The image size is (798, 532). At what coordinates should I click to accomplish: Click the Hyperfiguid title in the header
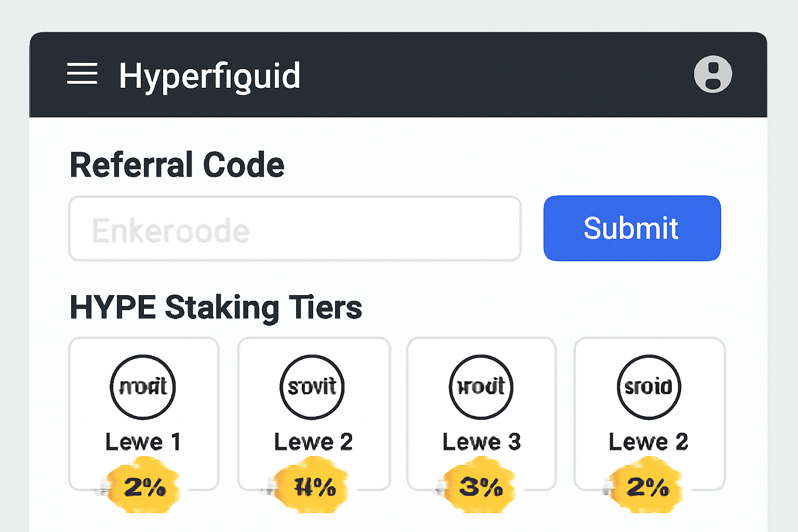[x=209, y=75]
